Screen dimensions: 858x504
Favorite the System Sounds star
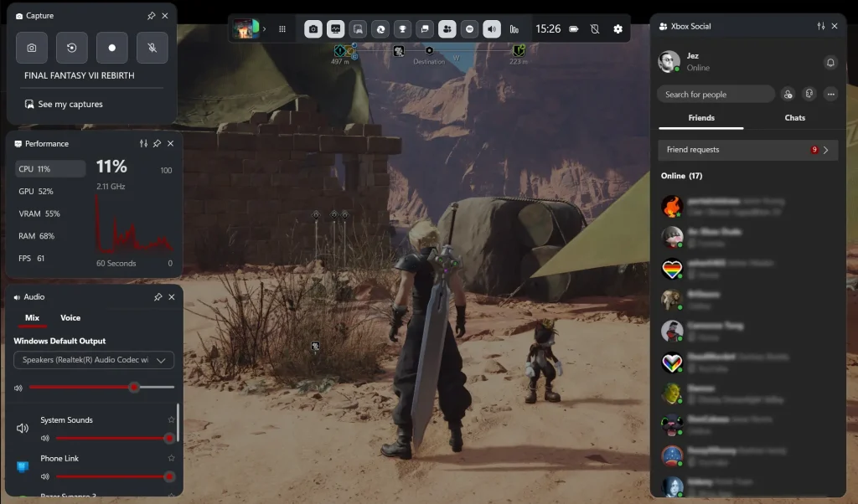171,419
